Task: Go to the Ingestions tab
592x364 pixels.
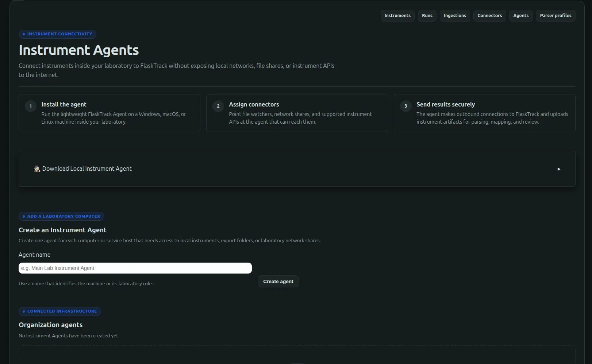Action: tap(455, 16)
